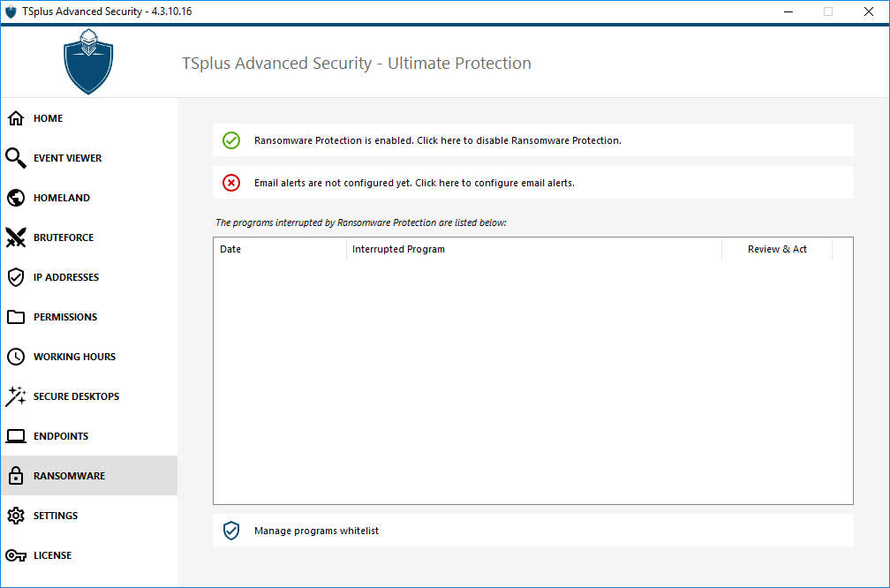This screenshot has width=890, height=588.
Task: Click the Endpoints laptop icon
Action: click(x=16, y=436)
